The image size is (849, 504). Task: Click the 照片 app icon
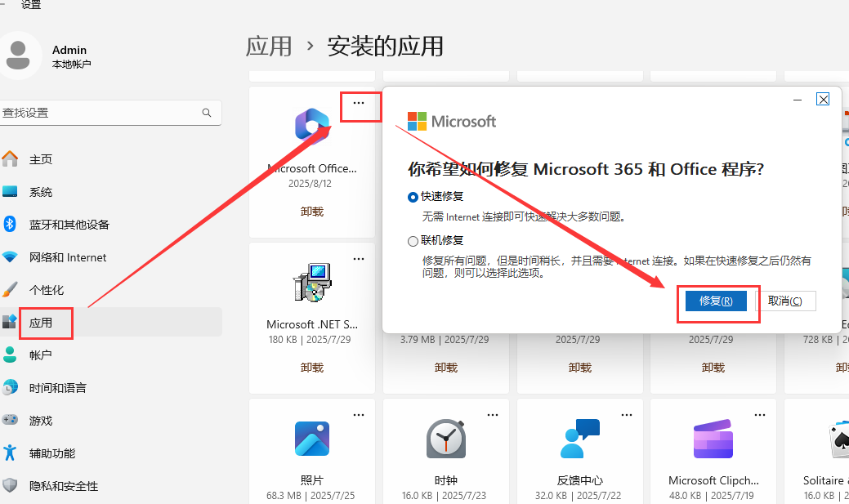point(312,439)
